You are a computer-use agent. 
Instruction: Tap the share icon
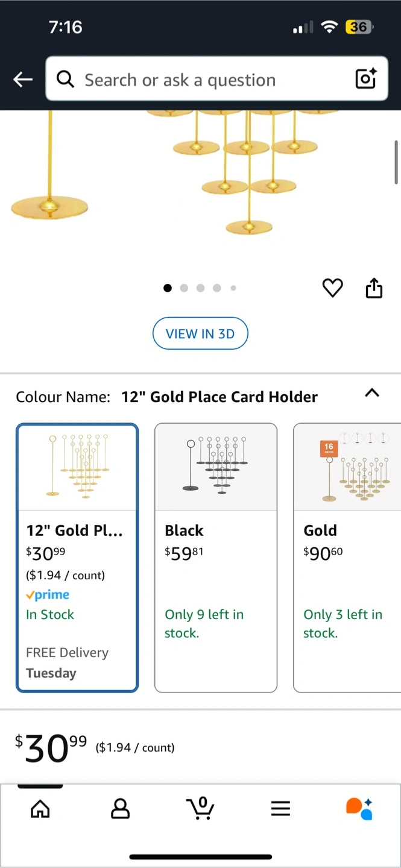tap(374, 288)
